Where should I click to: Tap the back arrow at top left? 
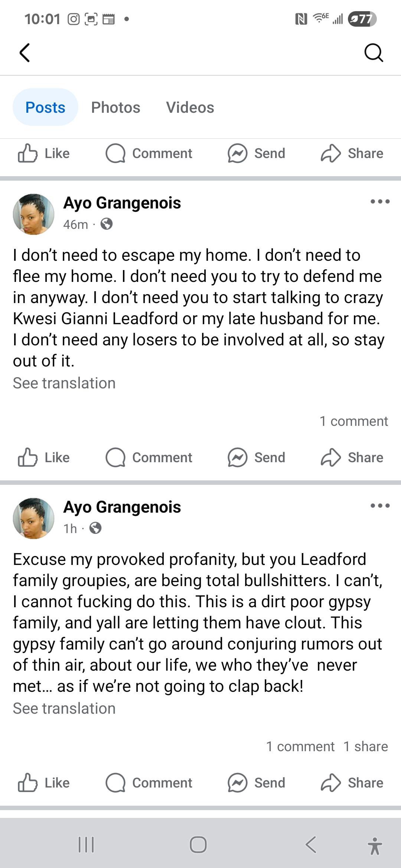[25, 52]
